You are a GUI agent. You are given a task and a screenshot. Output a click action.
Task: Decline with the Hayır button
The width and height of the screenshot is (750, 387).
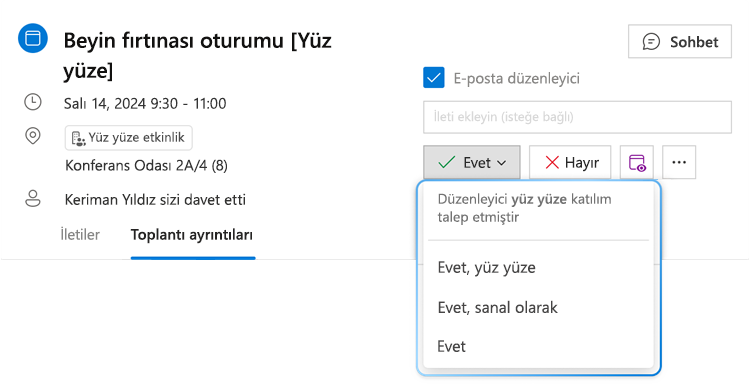[570, 163]
